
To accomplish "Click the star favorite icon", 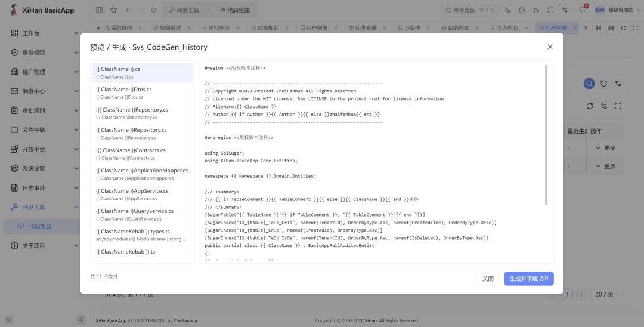I will 114,10.
